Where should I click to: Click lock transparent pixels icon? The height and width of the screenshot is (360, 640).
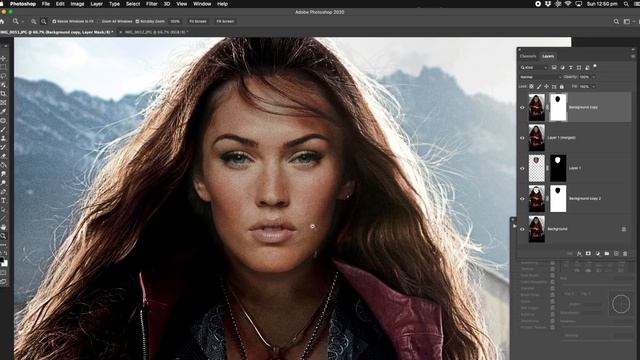point(531,87)
